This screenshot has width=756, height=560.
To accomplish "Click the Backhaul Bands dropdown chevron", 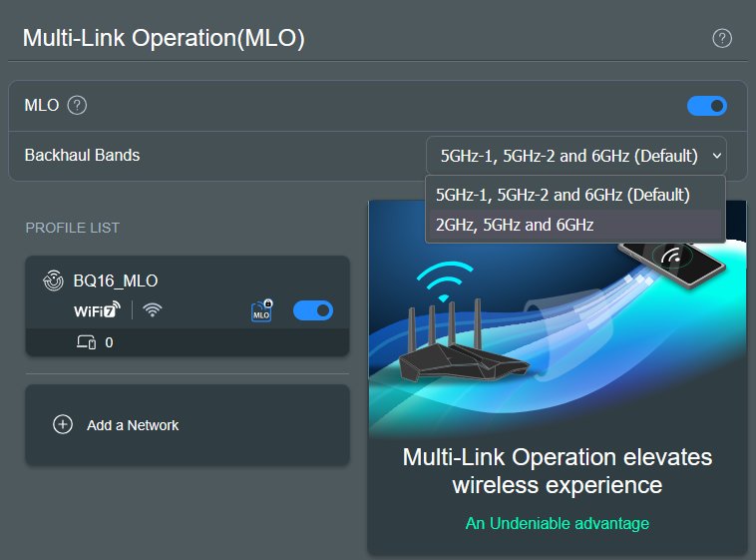I will point(716,156).
